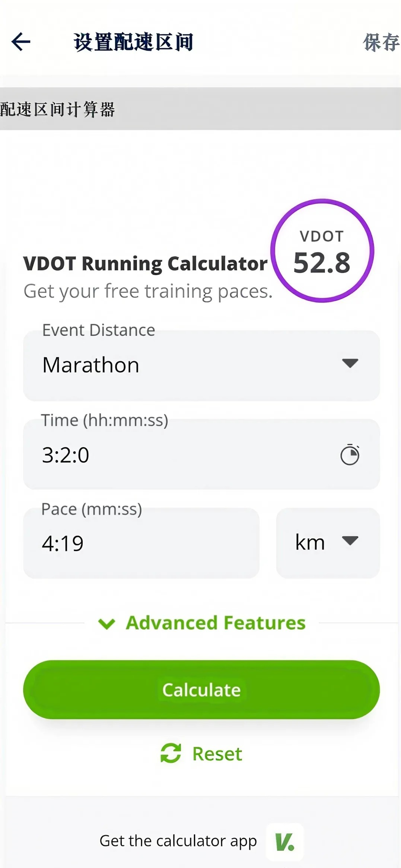Open the Get the calculator app link

178,841
